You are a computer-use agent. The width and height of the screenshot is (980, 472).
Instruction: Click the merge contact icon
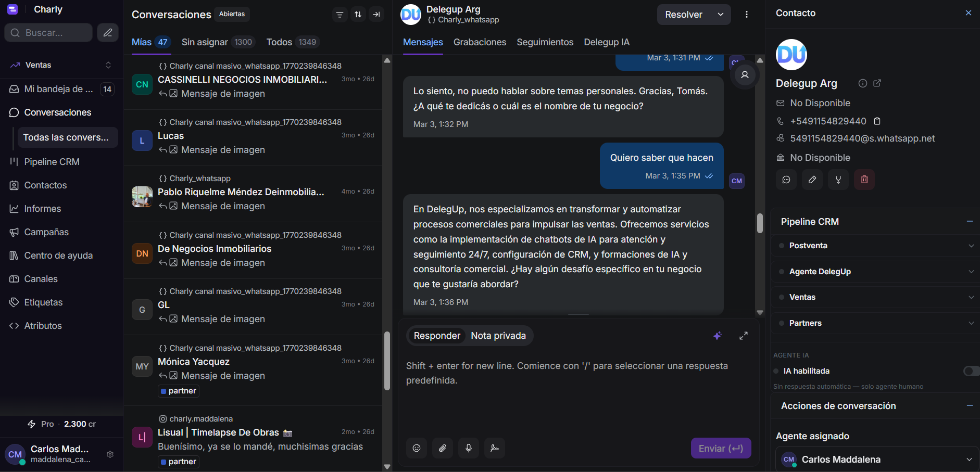[x=838, y=180]
